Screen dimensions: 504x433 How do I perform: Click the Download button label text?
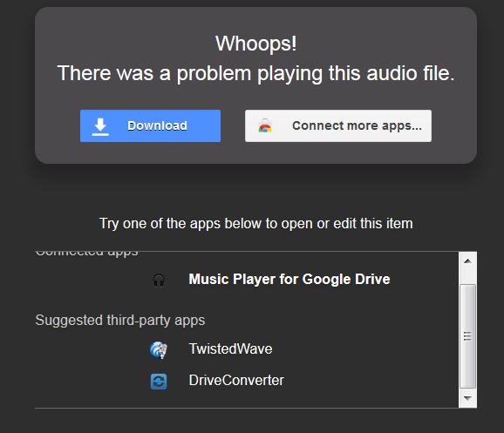157,126
